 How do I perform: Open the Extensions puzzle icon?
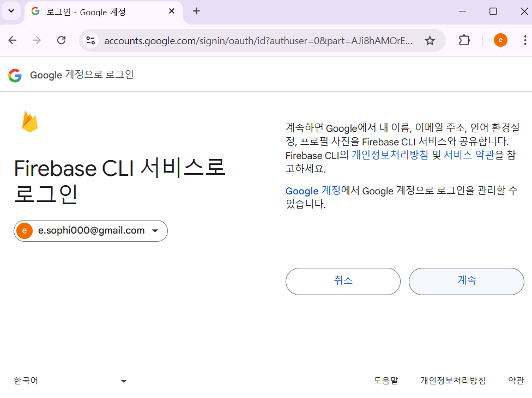coord(464,40)
